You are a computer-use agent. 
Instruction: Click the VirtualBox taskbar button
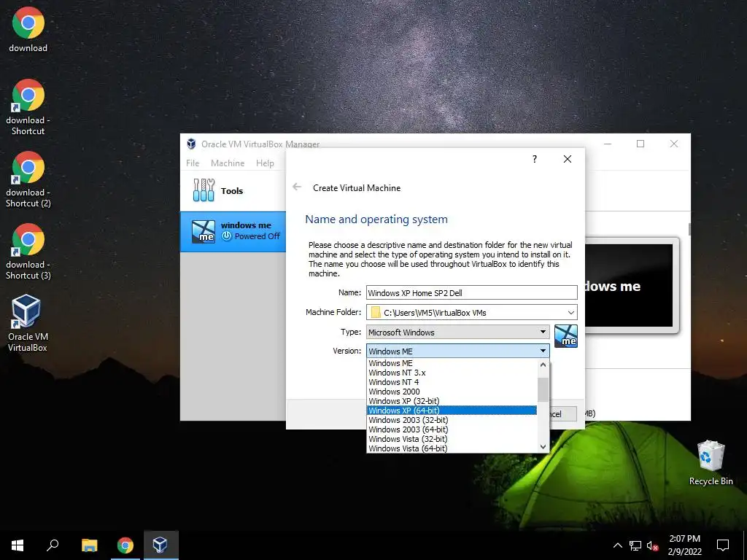(160, 545)
